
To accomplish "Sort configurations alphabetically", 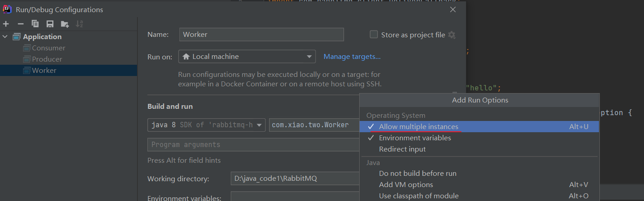I will 79,24.
